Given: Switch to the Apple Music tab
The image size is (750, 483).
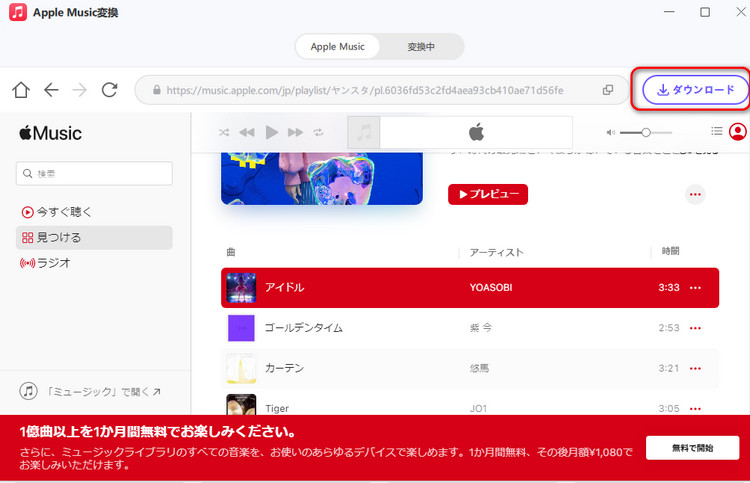Looking at the screenshot, I should click(x=338, y=47).
